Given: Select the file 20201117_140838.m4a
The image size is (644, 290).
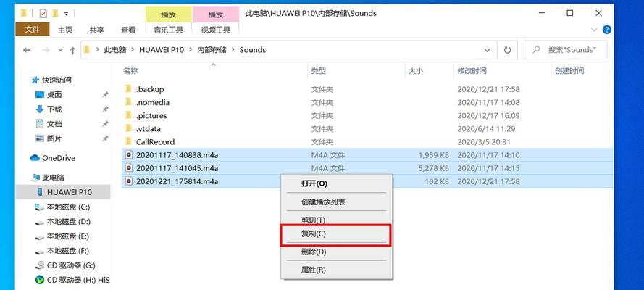Looking at the screenshot, I should tap(177, 155).
